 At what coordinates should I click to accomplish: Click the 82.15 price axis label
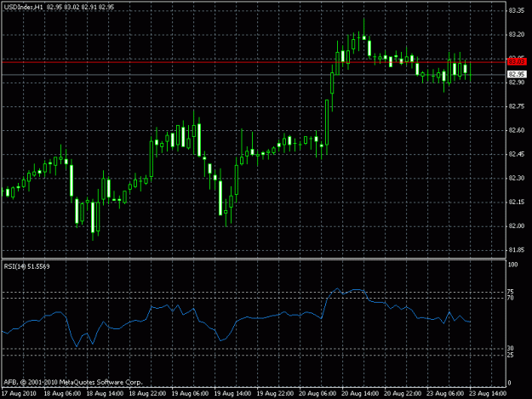pyautogui.click(x=517, y=202)
